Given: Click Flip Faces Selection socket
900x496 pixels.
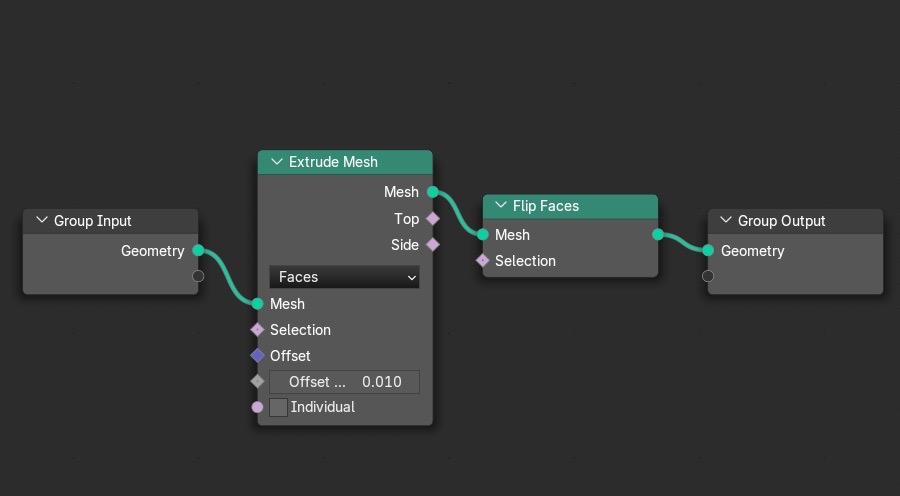Looking at the screenshot, I should pyautogui.click(x=483, y=261).
